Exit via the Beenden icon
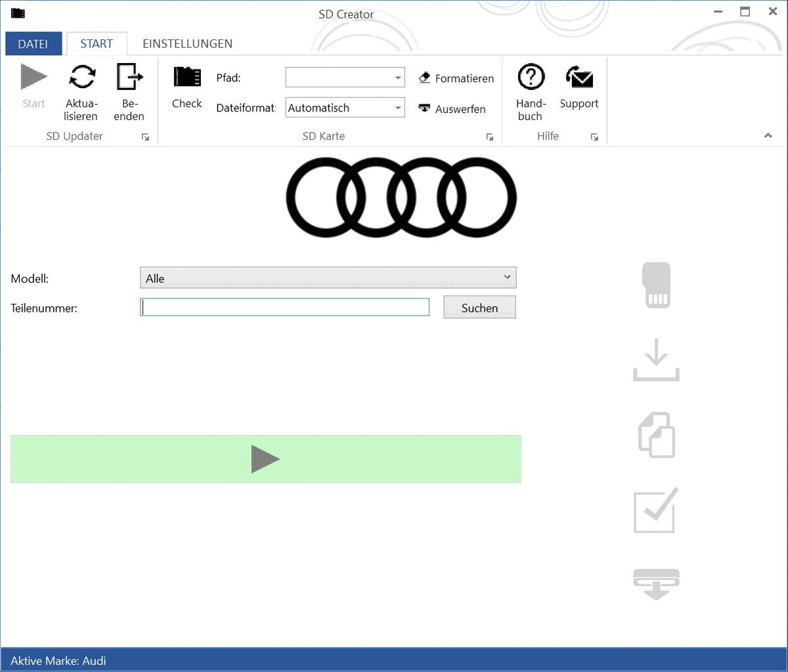 pyautogui.click(x=129, y=77)
